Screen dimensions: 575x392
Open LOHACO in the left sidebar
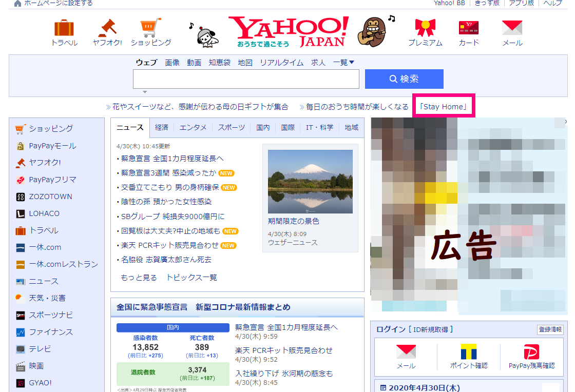(44, 213)
